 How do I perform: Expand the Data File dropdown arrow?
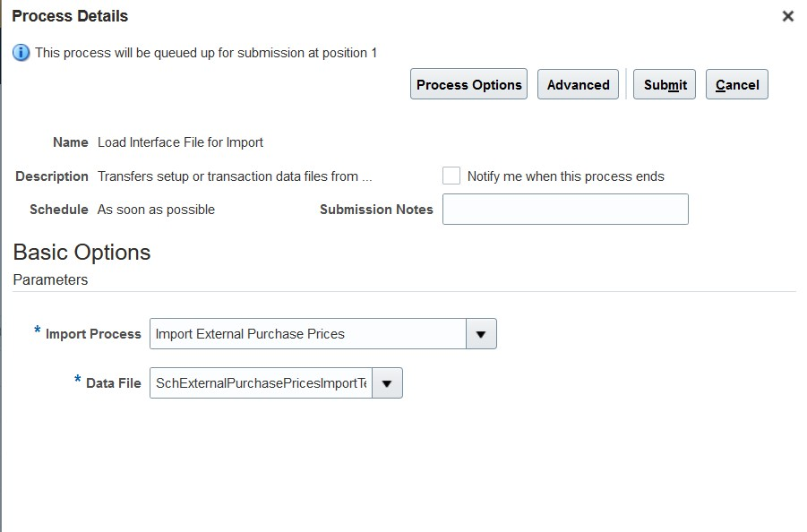click(x=387, y=382)
